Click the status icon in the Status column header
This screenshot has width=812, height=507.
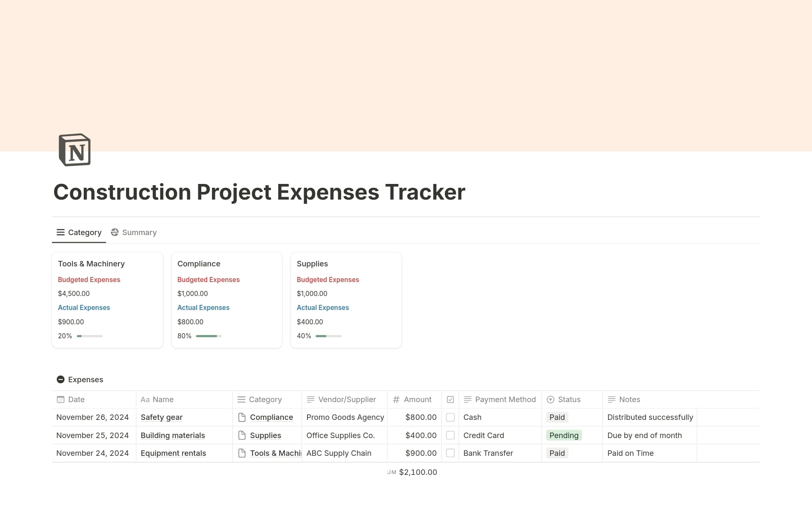tap(550, 399)
